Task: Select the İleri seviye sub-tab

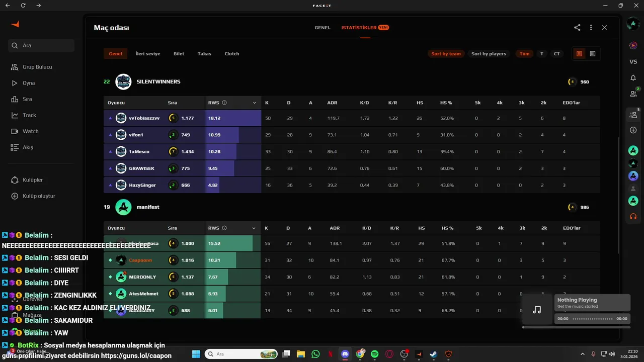Action: [x=148, y=54]
